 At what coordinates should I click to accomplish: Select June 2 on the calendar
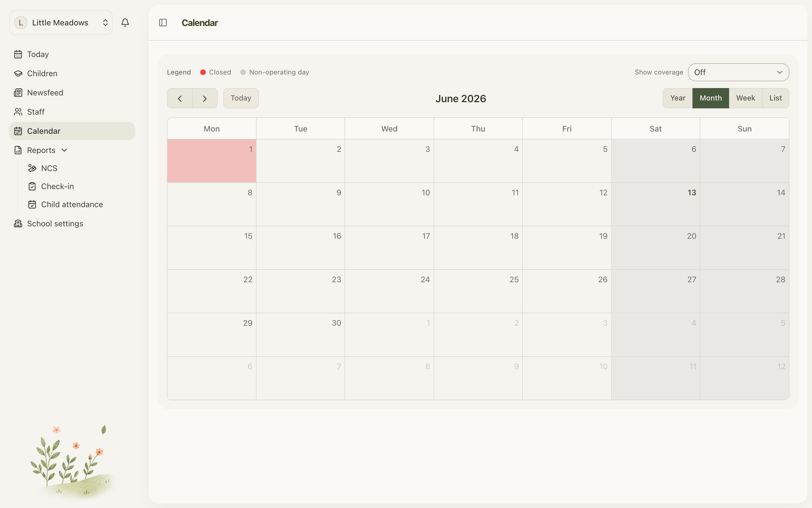(x=301, y=161)
